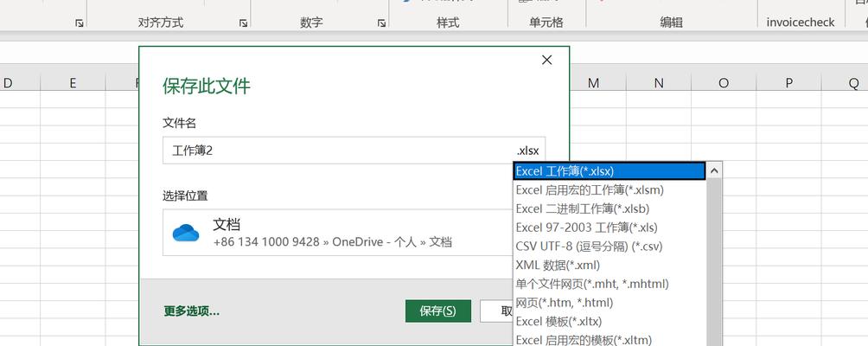Choose the OneDrive 文档 location
The image size is (868, 346).
pyautogui.click(x=338, y=233)
